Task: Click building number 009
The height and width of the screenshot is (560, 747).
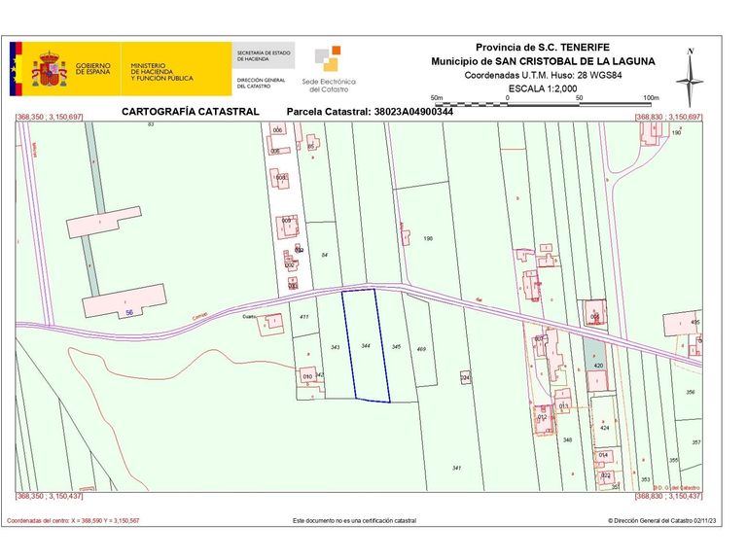Action: pyautogui.click(x=286, y=221)
